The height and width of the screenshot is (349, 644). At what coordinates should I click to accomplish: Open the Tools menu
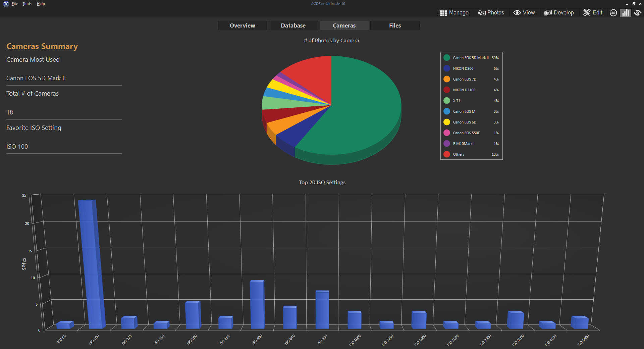click(x=27, y=4)
